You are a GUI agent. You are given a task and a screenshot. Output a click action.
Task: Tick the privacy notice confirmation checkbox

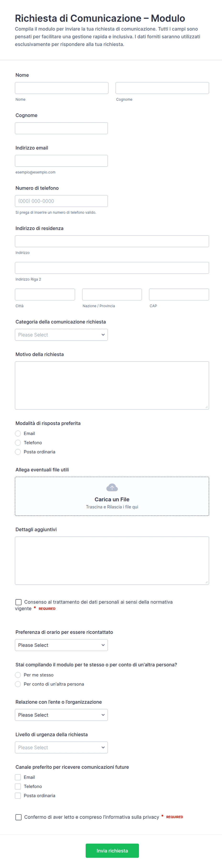pyautogui.click(x=19, y=817)
